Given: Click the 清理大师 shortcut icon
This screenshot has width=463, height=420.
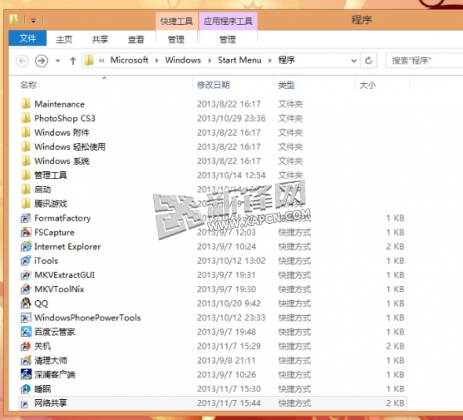Looking at the screenshot, I should coord(26,360).
